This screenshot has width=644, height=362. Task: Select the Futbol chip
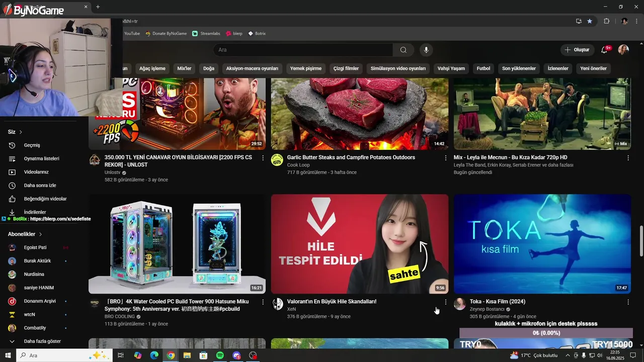[484, 68]
